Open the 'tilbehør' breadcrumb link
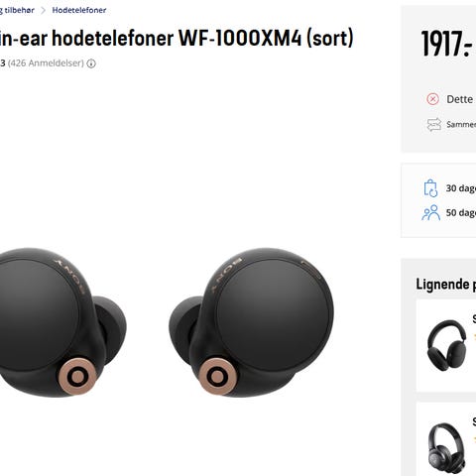 click(17, 10)
